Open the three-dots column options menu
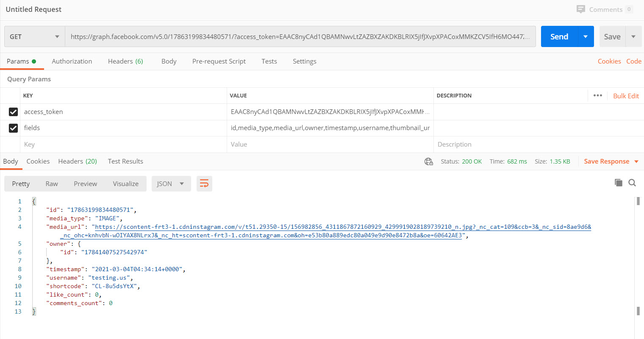This screenshot has width=644, height=339. (x=598, y=95)
